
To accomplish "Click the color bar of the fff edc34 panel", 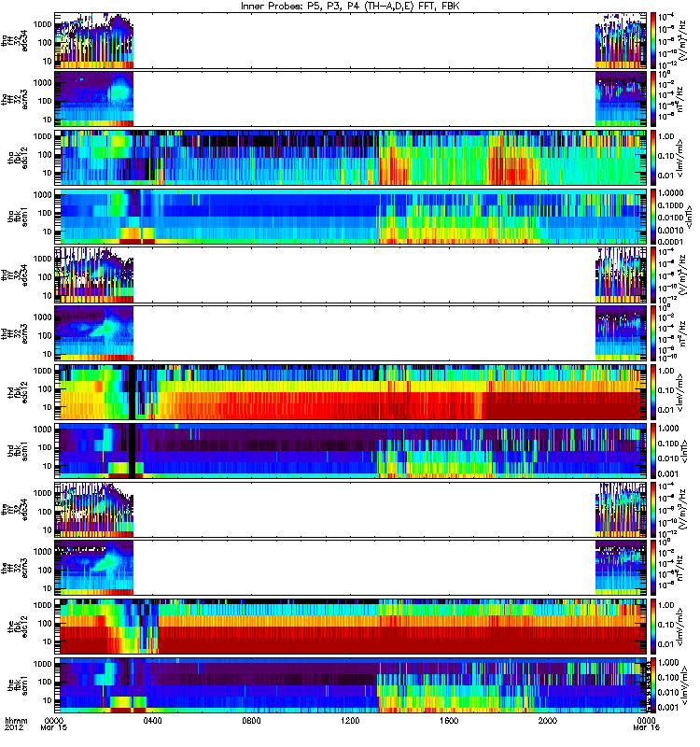I will pos(653,509).
